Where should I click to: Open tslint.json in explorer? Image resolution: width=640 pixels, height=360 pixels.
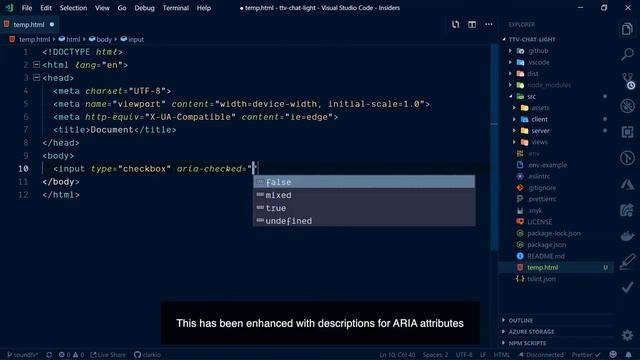pos(541,279)
